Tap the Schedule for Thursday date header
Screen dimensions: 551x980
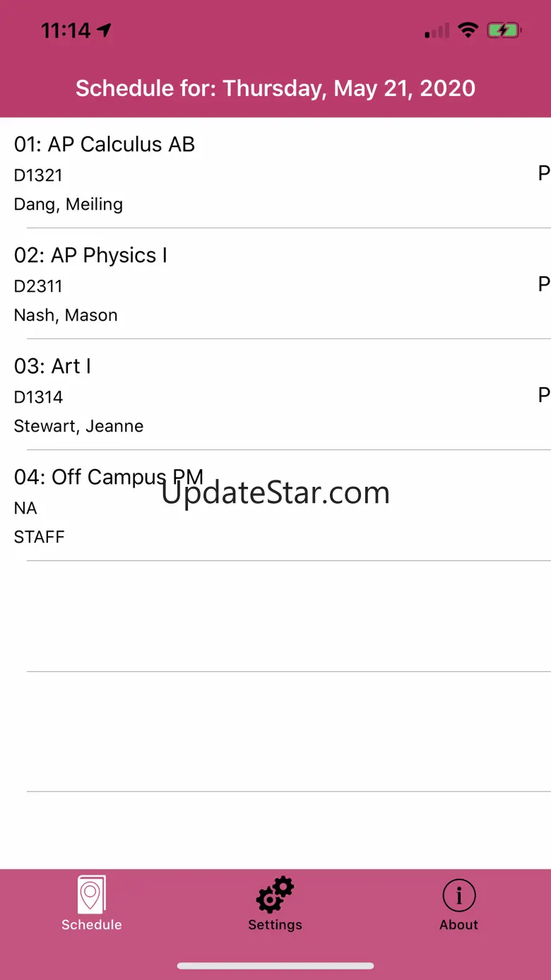(275, 88)
